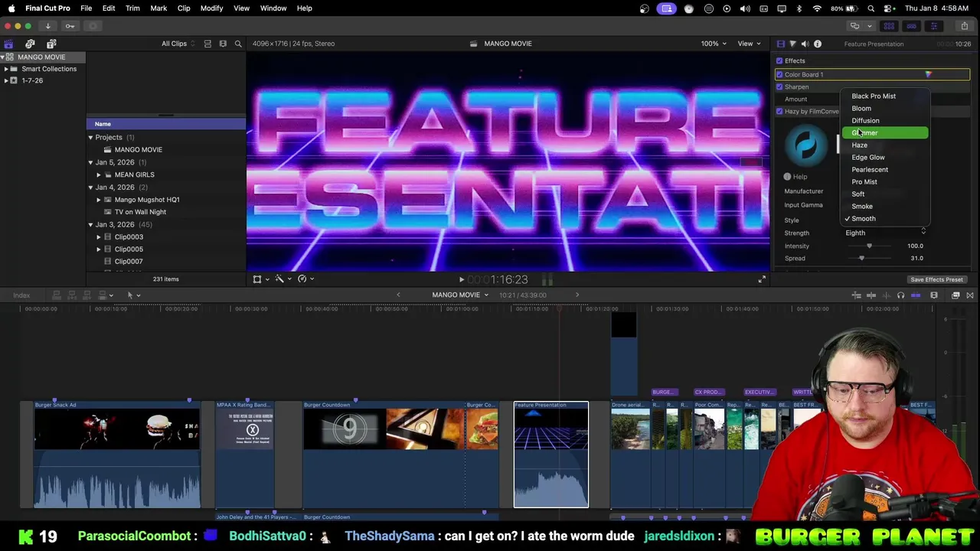Expand the MEAN GIRLS clip row
The width and height of the screenshot is (980, 551).
click(98, 174)
